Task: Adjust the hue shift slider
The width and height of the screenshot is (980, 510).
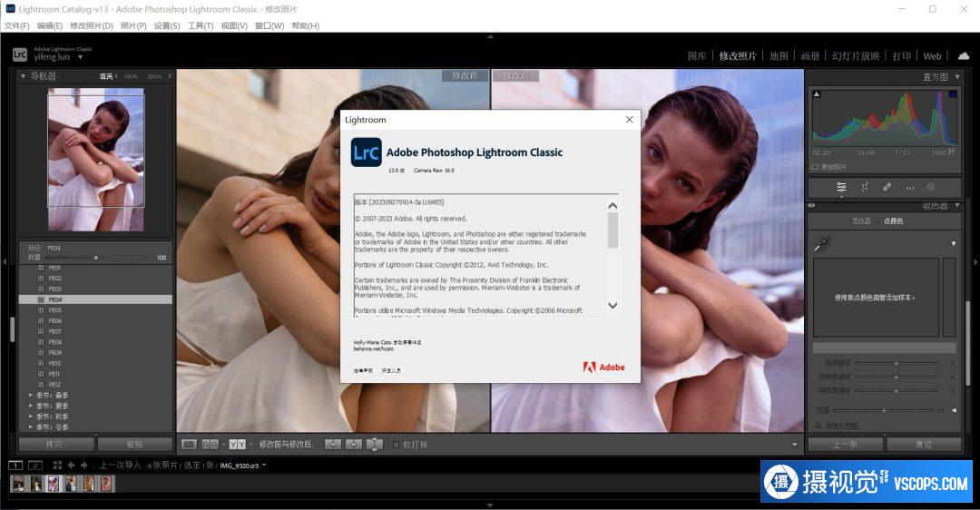Action: [896, 363]
